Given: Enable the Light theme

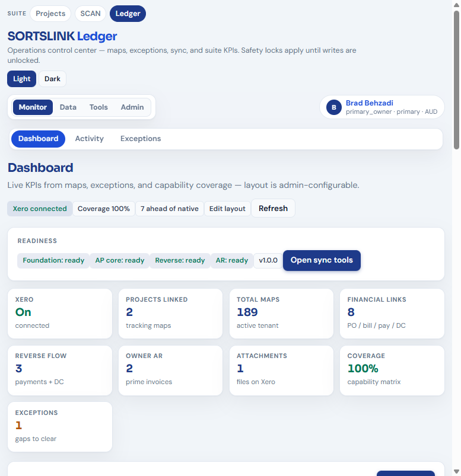Looking at the screenshot, I should [21, 79].
